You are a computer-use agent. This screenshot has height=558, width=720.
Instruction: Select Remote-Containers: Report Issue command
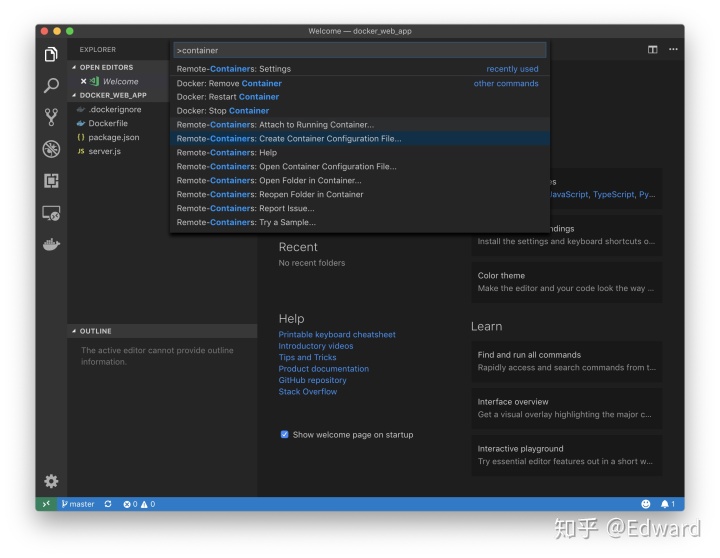[360, 208]
